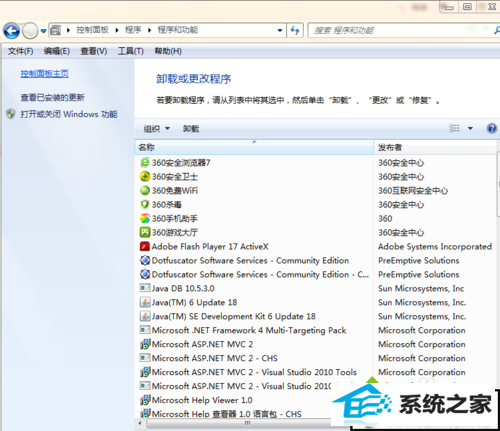Click the change view icon
The width and height of the screenshot is (500, 431).
454,128
